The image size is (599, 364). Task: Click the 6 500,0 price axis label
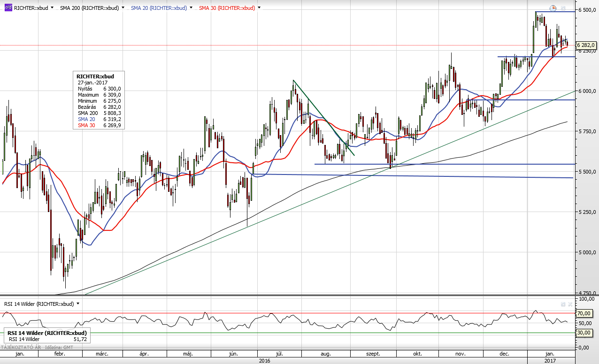(587, 10)
